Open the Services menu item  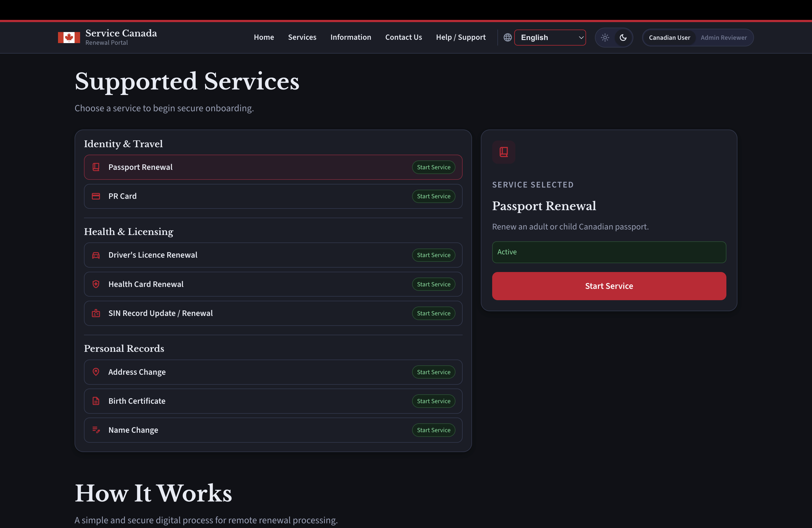302,37
